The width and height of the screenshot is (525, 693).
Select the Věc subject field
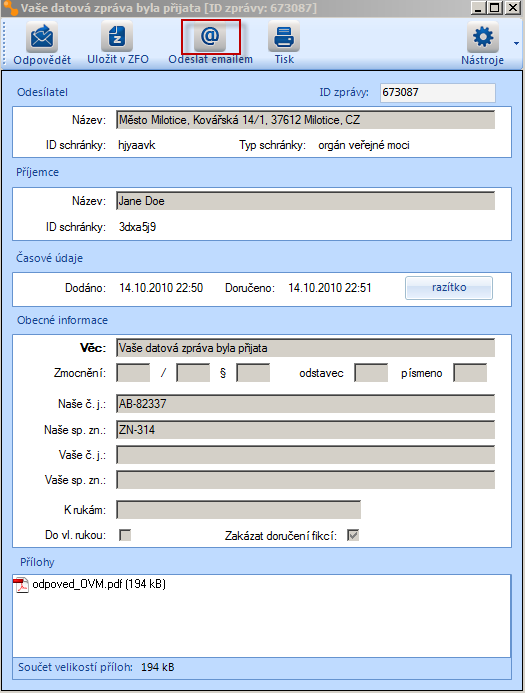point(305,348)
